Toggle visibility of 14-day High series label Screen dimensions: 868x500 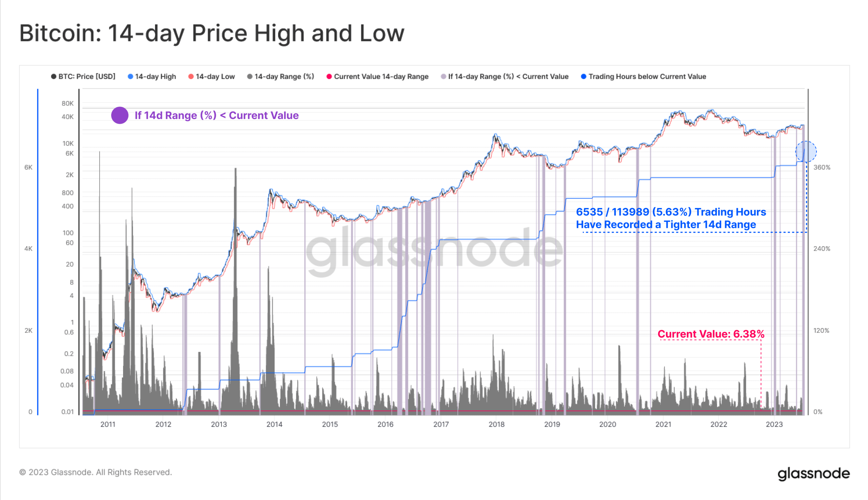(156, 76)
